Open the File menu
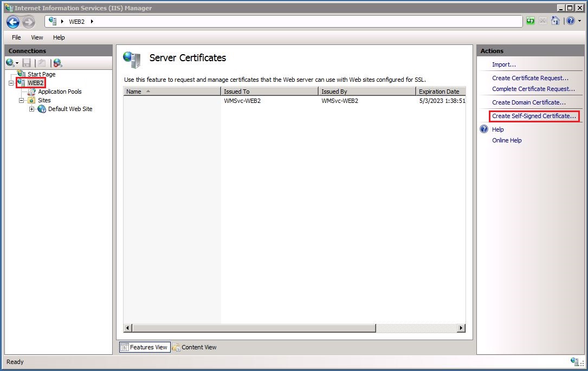 (16, 37)
